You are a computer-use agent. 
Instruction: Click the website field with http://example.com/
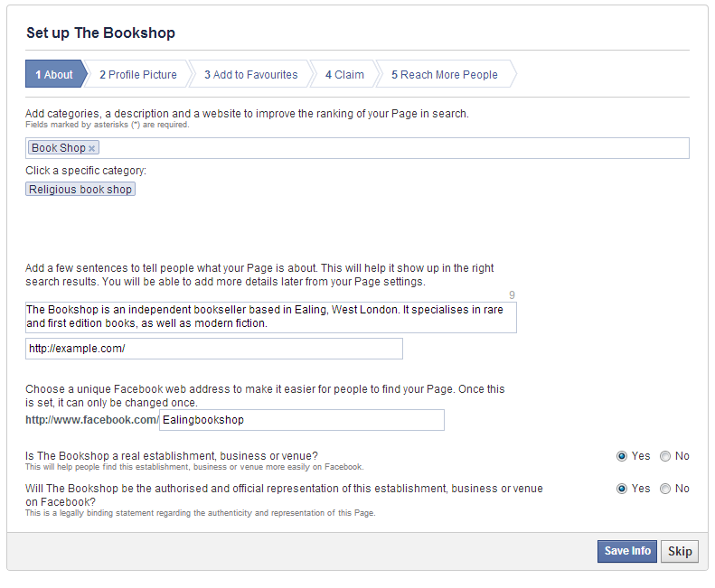click(214, 349)
